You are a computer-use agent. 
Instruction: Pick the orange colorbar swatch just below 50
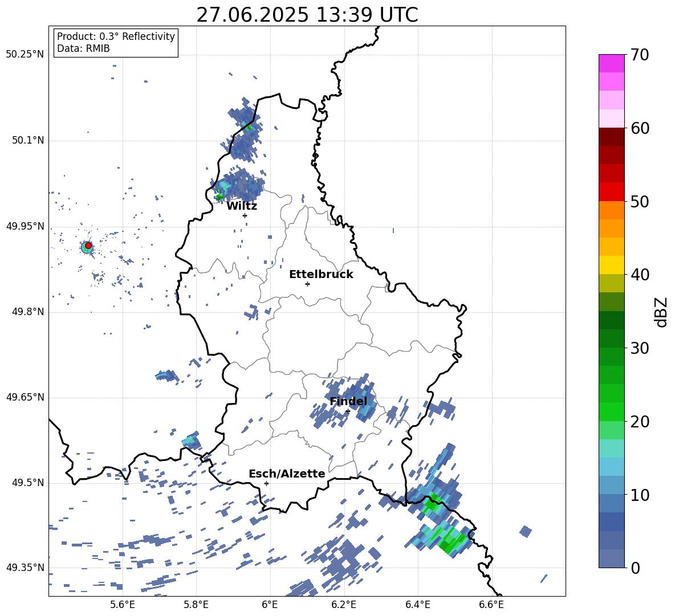(x=611, y=210)
